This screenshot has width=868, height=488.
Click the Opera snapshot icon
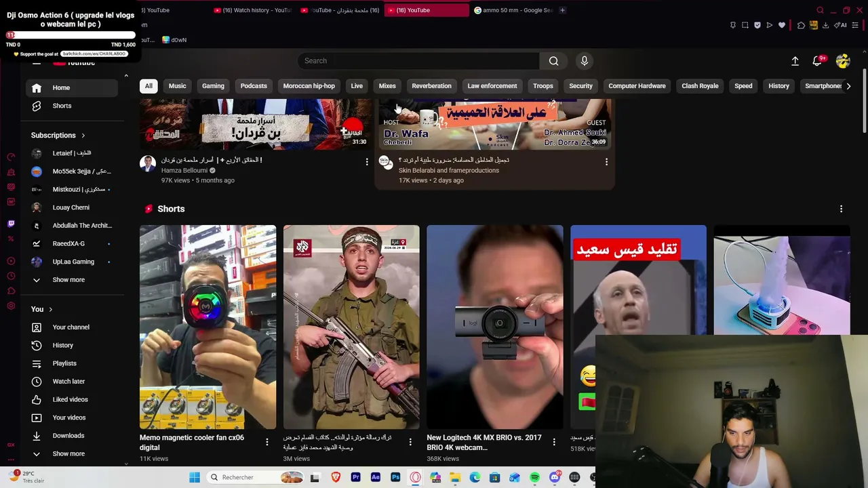tap(745, 25)
